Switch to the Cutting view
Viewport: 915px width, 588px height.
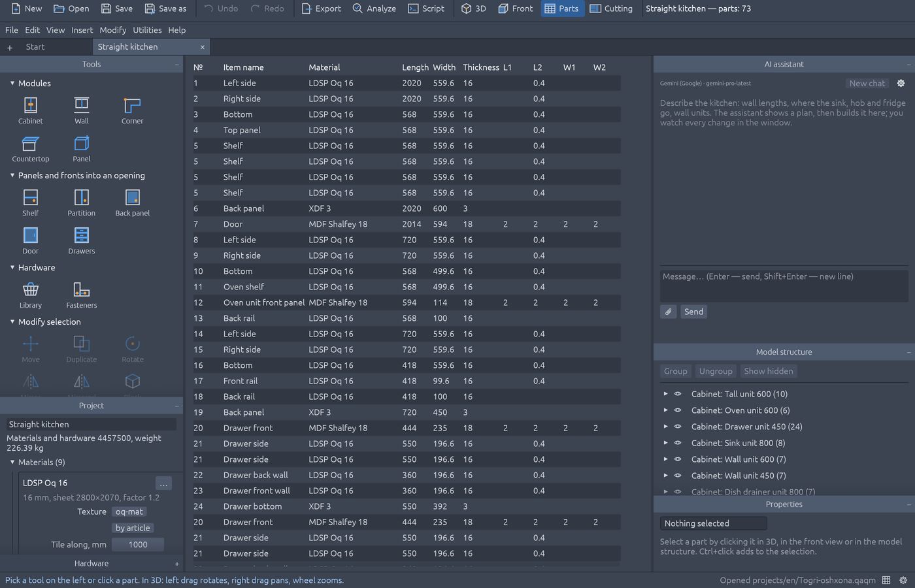tap(611, 8)
